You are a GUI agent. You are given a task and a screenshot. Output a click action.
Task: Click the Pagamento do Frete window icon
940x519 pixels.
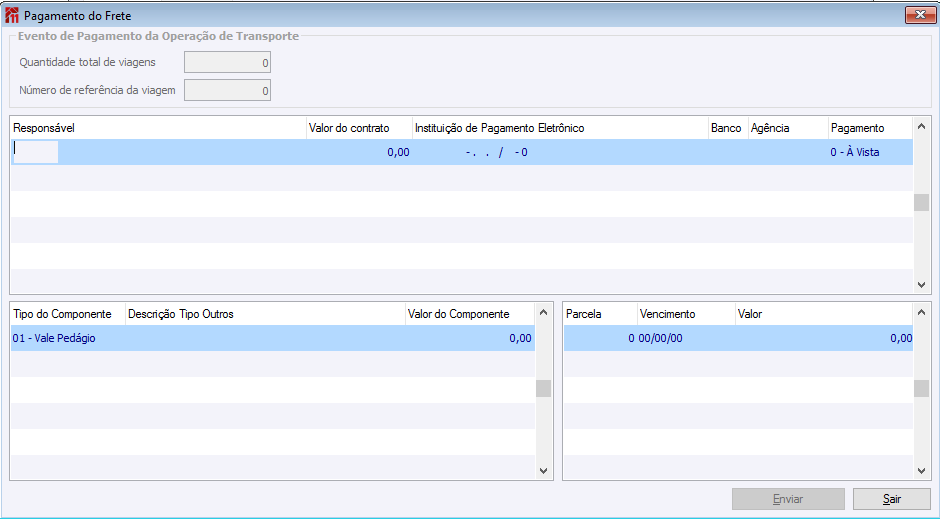11,15
